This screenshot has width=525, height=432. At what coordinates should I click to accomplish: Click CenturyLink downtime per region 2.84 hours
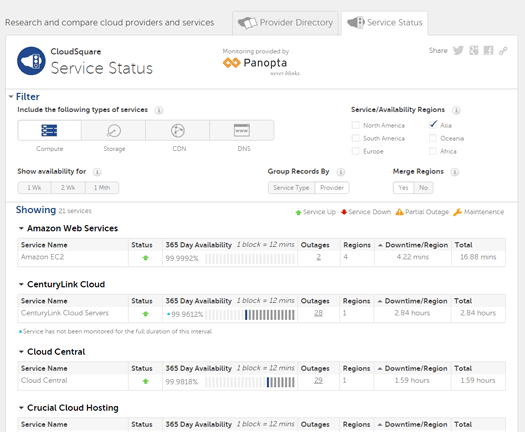412,313
